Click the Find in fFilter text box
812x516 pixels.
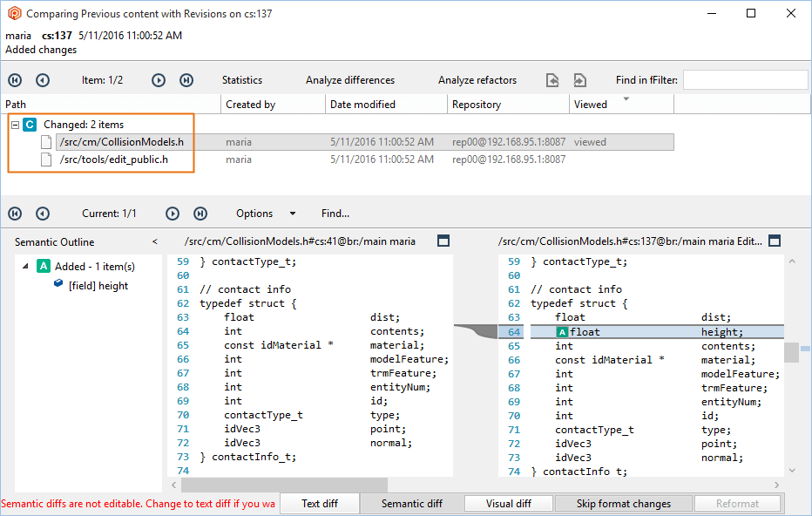pyautogui.click(x=745, y=80)
